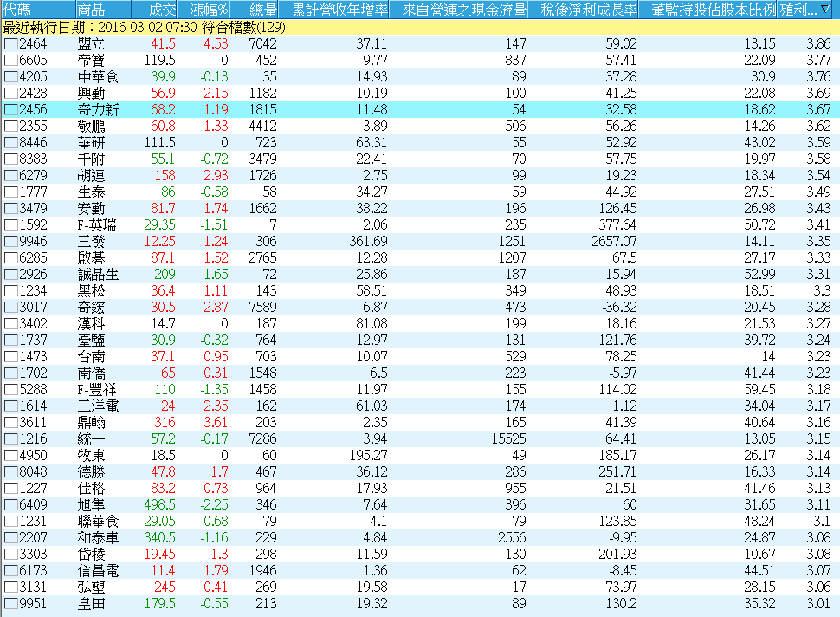This screenshot has height=617, width=840.
Task: Click 盟立 yield value 3.86
Action: [818, 44]
